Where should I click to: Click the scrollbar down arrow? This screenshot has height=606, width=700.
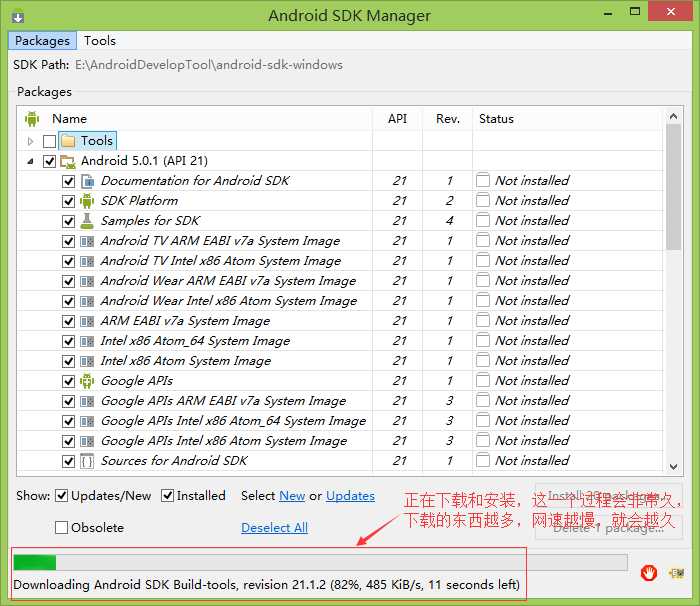point(673,467)
